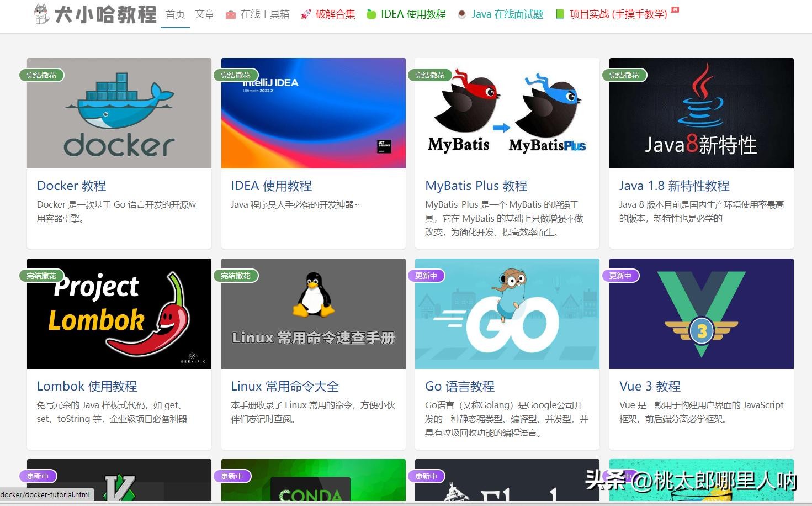The width and height of the screenshot is (812, 506).
Task: Click the Java8新特性 cover image
Action: tap(701, 113)
